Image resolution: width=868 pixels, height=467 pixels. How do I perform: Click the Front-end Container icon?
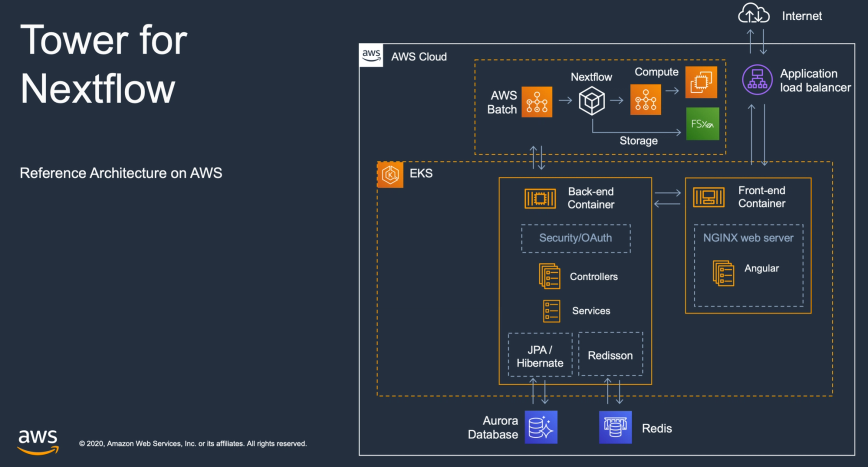click(708, 197)
